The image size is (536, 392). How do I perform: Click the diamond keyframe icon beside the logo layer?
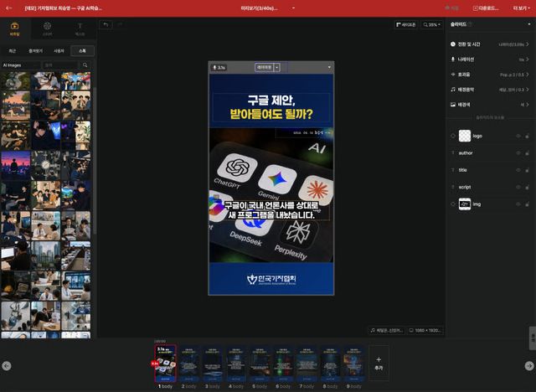point(453,136)
